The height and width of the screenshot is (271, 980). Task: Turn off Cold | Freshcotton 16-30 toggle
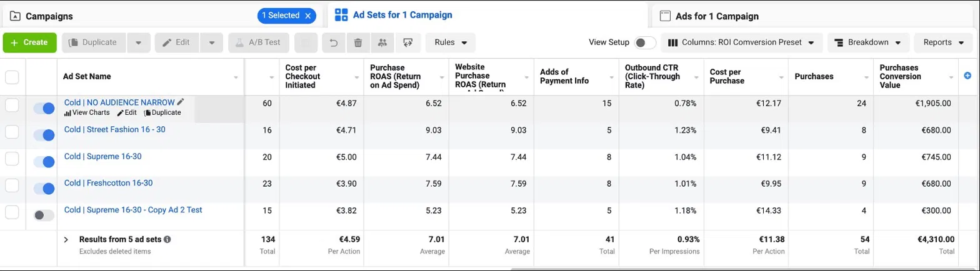click(x=44, y=189)
